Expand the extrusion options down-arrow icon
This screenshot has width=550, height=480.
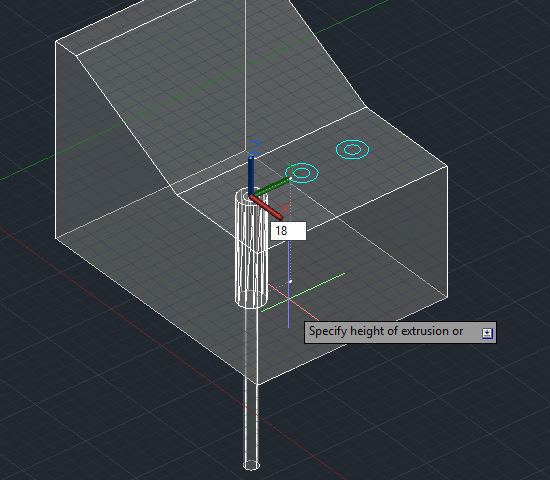pyautogui.click(x=487, y=333)
